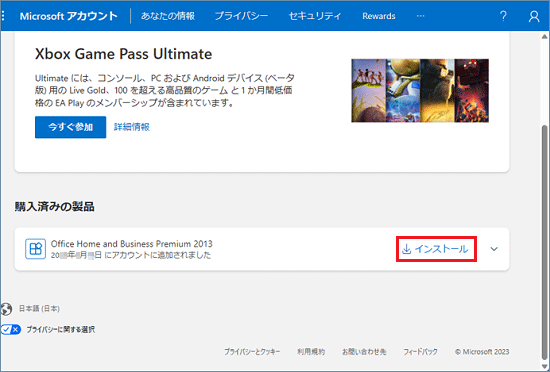Viewport: 550px width, 372px height.
Task: Open the Rewards tab
Action: pyautogui.click(x=379, y=16)
